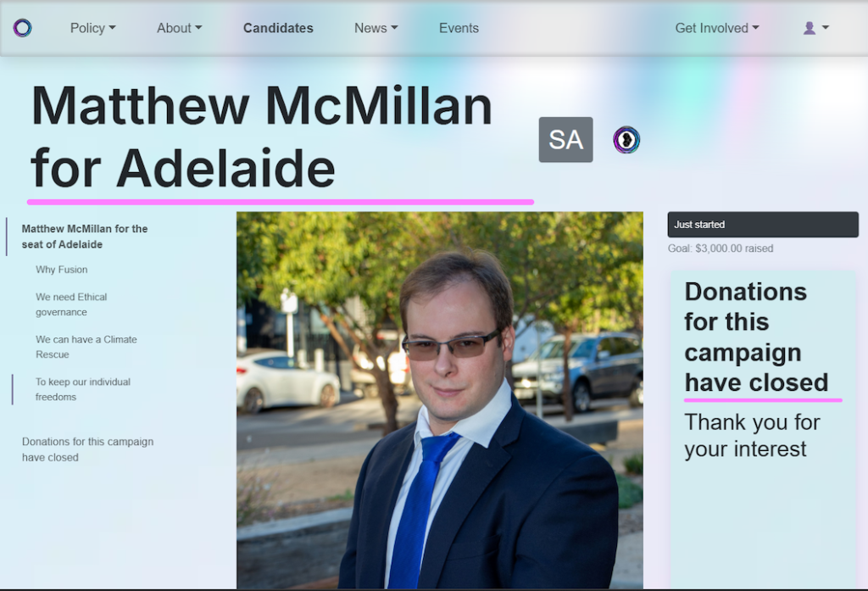Click the circular party badge beside SA
The image size is (868, 591).
pyautogui.click(x=626, y=140)
